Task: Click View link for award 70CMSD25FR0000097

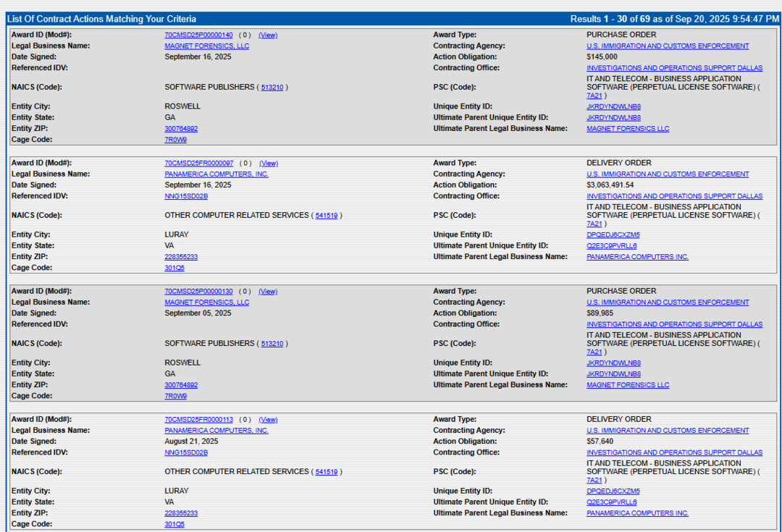Action: (x=269, y=163)
